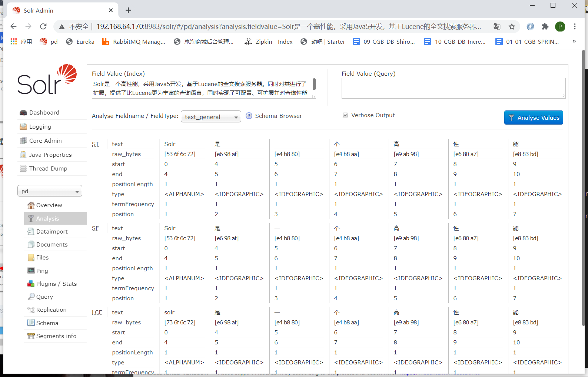Screen dimensions: 588x377
Task: Click the Schema Browser help icon
Action: click(x=249, y=116)
